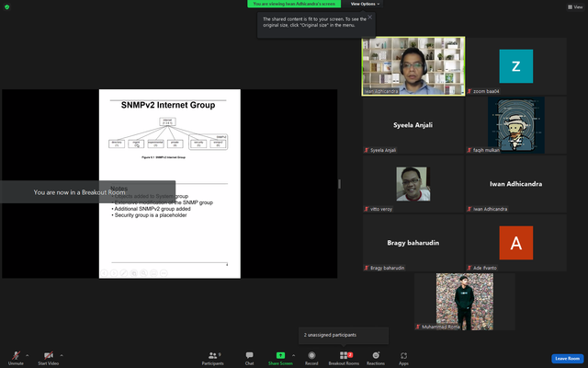Open the View Options dropdown
This screenshot has width=588, height=368.
[x=365, y=4]
